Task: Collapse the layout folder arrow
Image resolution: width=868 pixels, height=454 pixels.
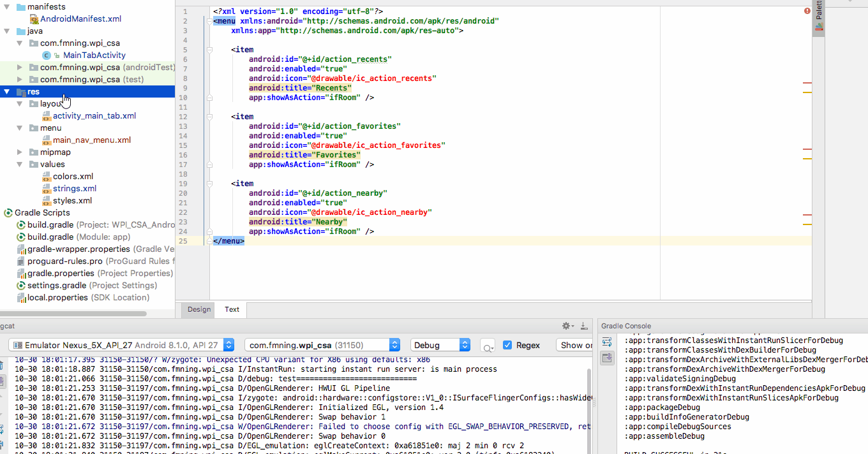Action: [x=20, y=104]
